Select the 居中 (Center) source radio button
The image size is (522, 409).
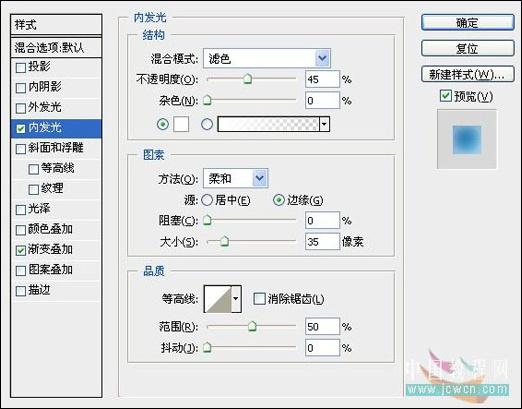[x=207, y=200]
